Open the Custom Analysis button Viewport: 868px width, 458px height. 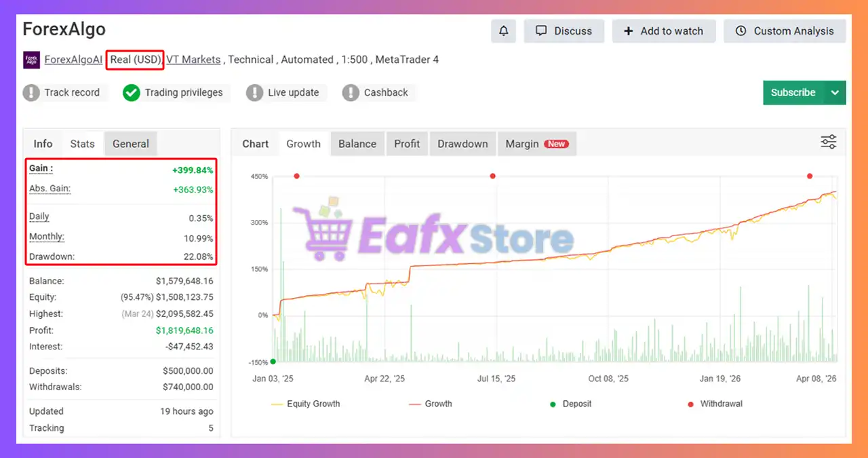785,31
